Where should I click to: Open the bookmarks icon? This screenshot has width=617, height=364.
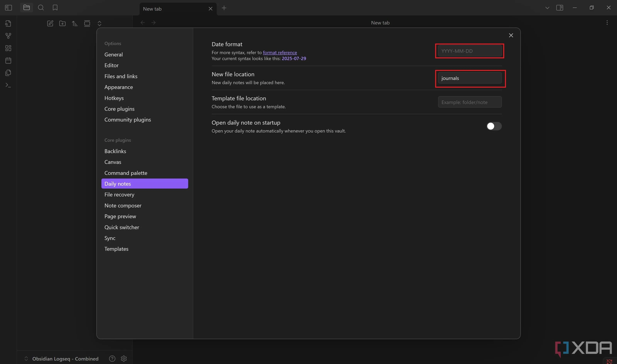(55, 8)
